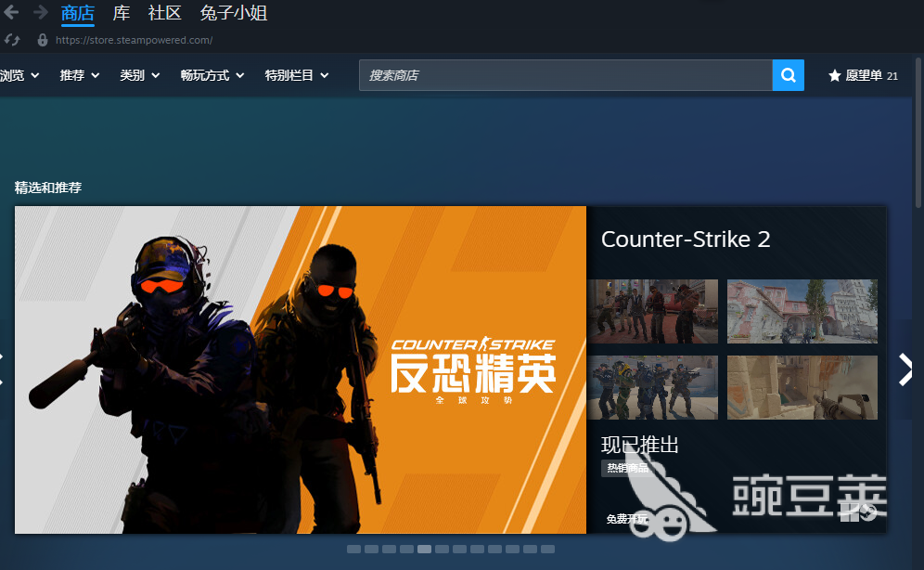Reload the page using refresh icon
Viewport: 924px width, 570px height.
pos(12,40)
